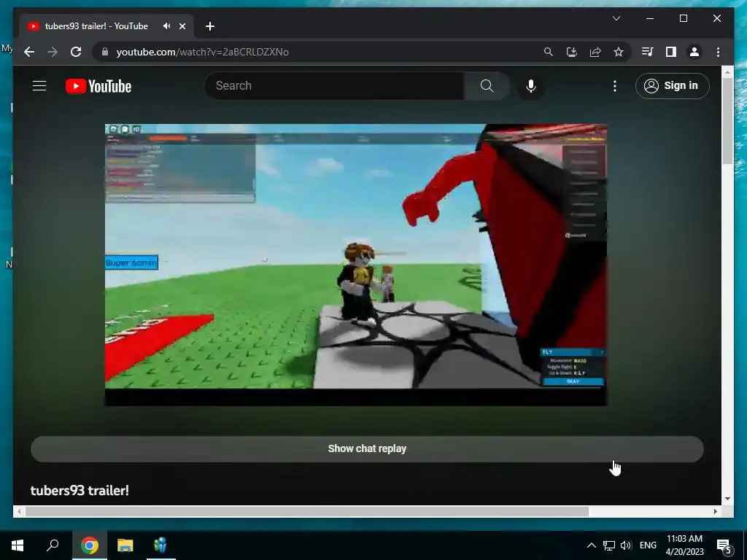Screen dimensions: 747x560
Task: Open a new tab with plus button
Action: pos(210,26)
